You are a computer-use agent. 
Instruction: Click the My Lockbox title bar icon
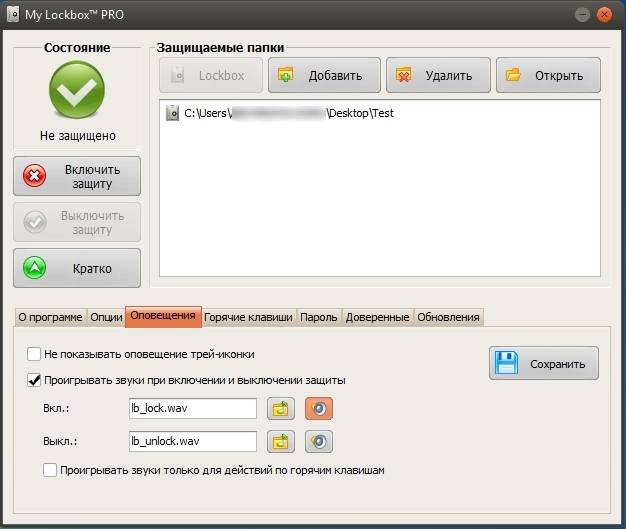[x=13, y=15]
